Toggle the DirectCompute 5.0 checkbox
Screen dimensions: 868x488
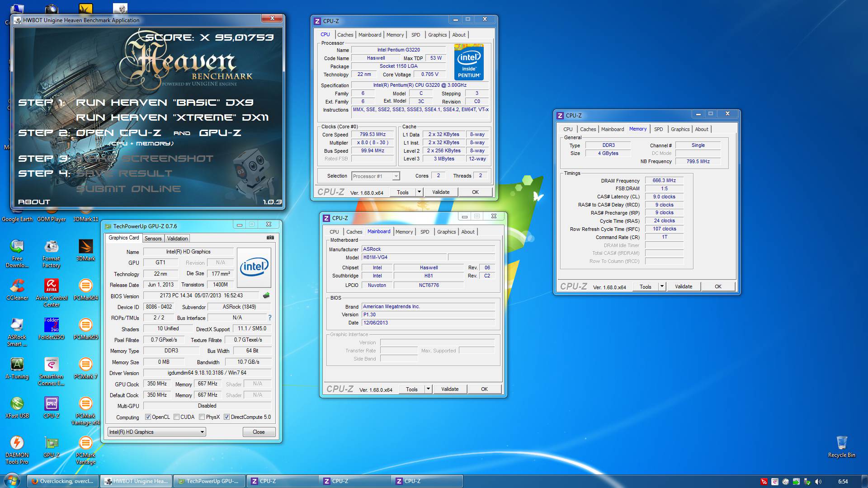click(226, 417)
